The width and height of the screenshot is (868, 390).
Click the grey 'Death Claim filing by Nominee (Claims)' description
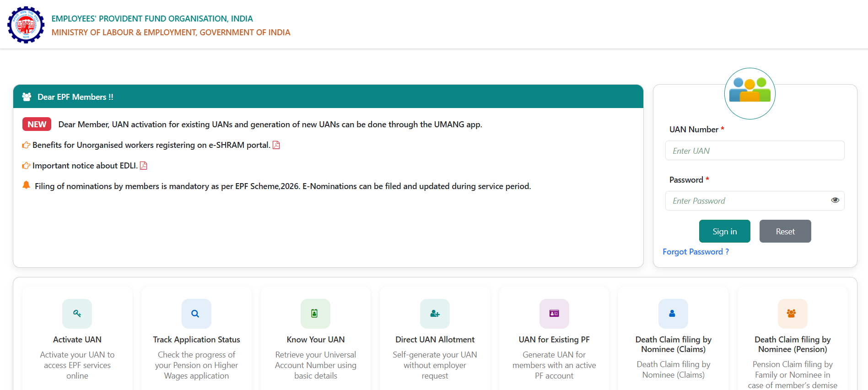pos(674,369)
